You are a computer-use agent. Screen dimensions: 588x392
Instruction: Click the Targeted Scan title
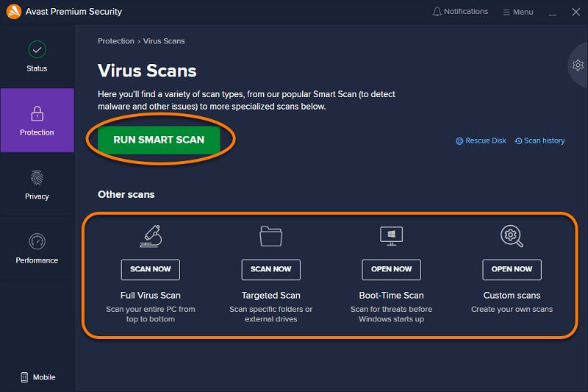click(x=270, y=295)
